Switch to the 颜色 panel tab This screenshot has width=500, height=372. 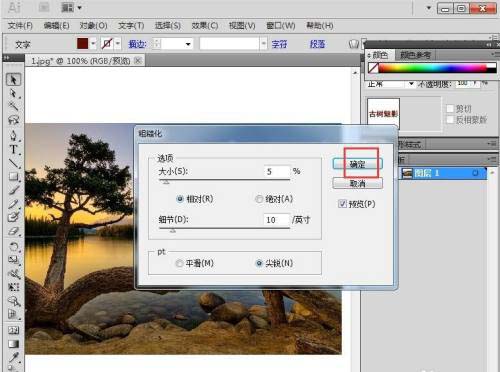tap(380, 55)
